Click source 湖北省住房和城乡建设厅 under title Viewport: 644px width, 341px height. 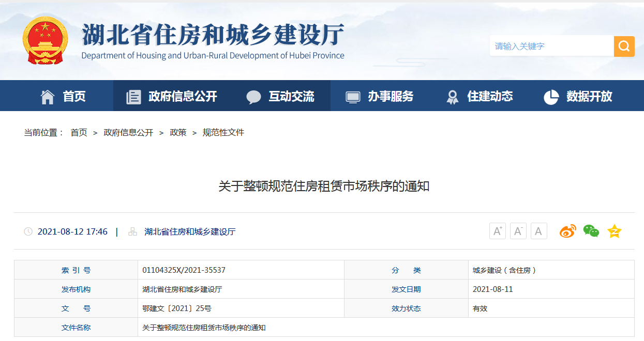pos(190,231)
